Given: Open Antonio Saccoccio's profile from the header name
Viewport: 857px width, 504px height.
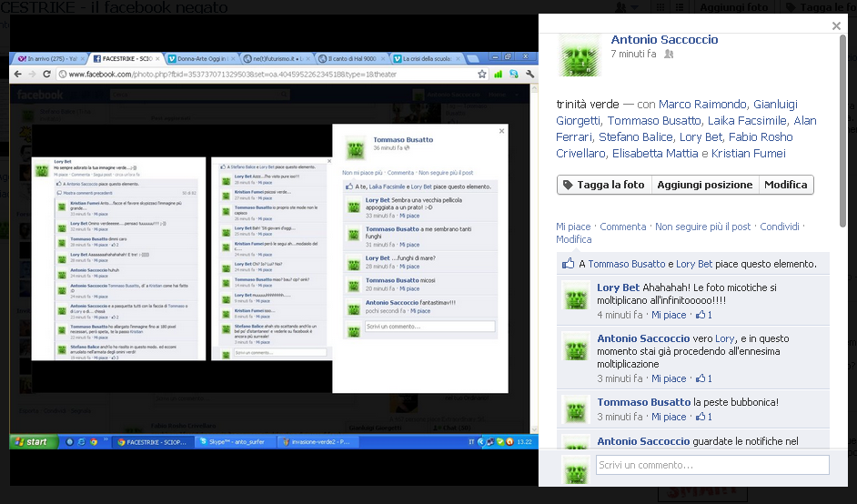Looking at the screenshot, I should pyautogui.click(x=664, y=39).
